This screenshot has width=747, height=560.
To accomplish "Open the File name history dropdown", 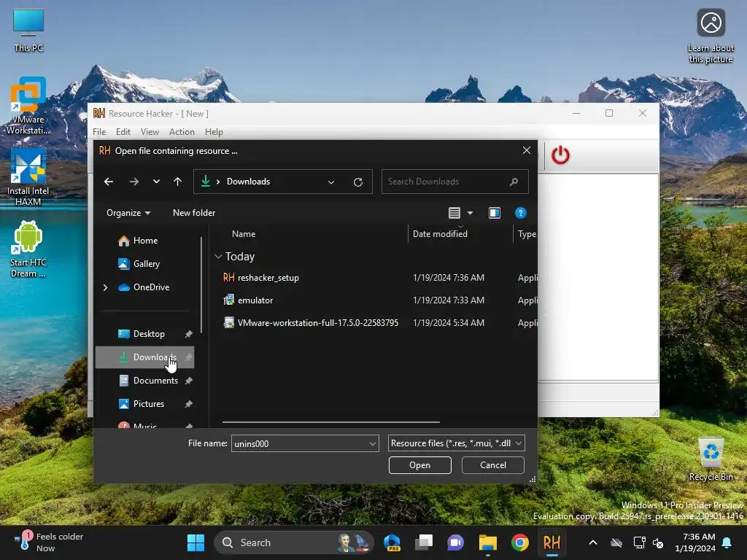I will pos(373,444).
